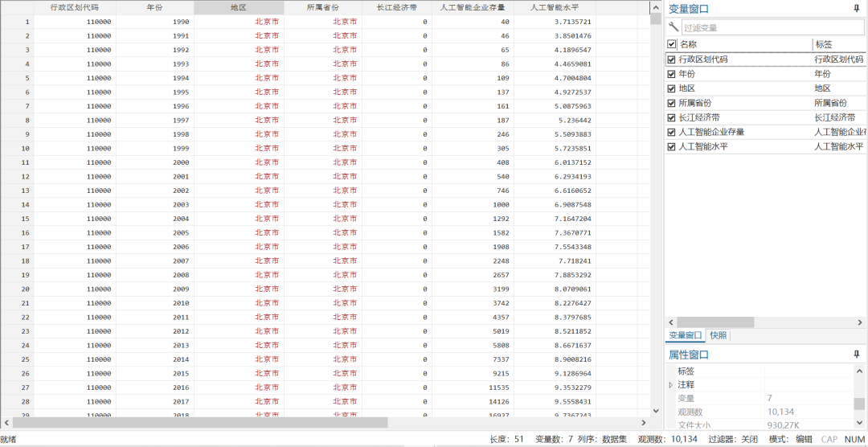This screenshot has width=868, height=447.
Task: Click the variables panel scroll right arrow
Action: click(x=860, y=322)
